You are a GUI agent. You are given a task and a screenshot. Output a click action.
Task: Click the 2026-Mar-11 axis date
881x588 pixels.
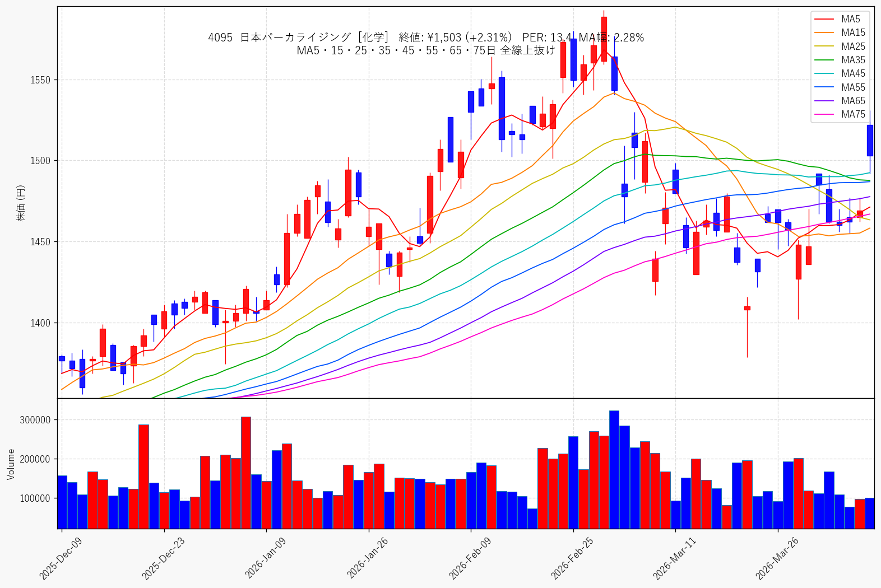click(675, 558)
